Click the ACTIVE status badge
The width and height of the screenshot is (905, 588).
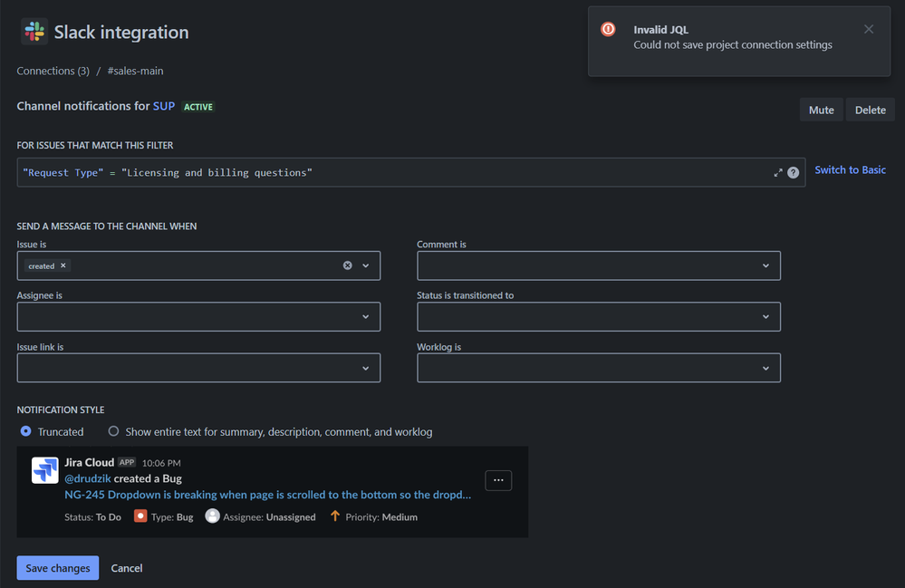pos(198,107)
